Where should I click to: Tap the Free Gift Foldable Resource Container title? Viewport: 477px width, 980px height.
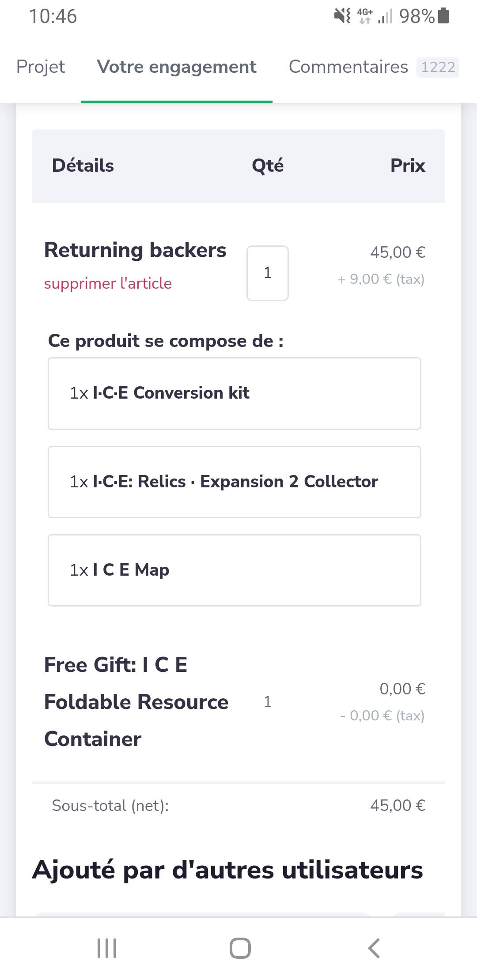point(136,702)
